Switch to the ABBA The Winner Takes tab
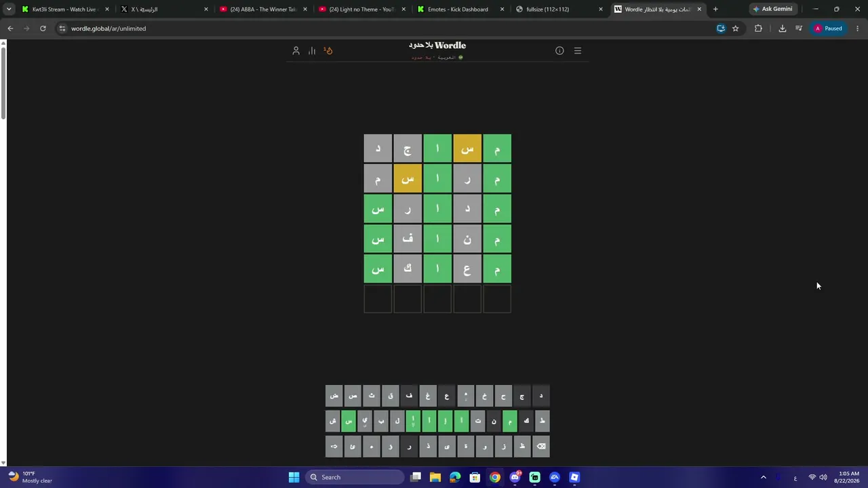The image size is (868, 488). click(263, 9)
